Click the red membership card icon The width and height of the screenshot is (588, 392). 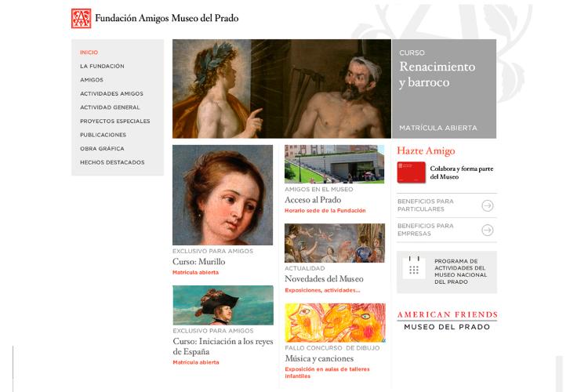tap(412, 172)
